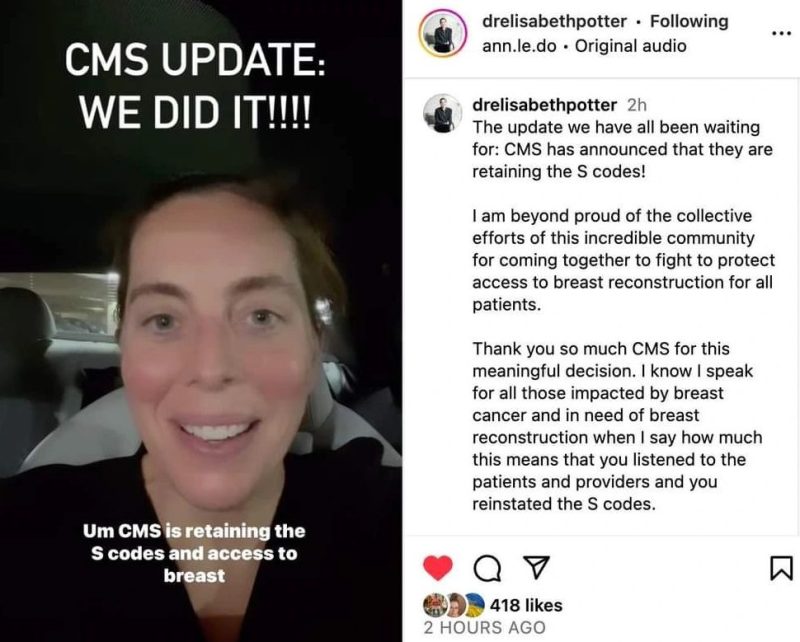Viewport: 800px width, 642px height.
Task: Click the caption text about retaining S codes
Action: tap(622, 149)
